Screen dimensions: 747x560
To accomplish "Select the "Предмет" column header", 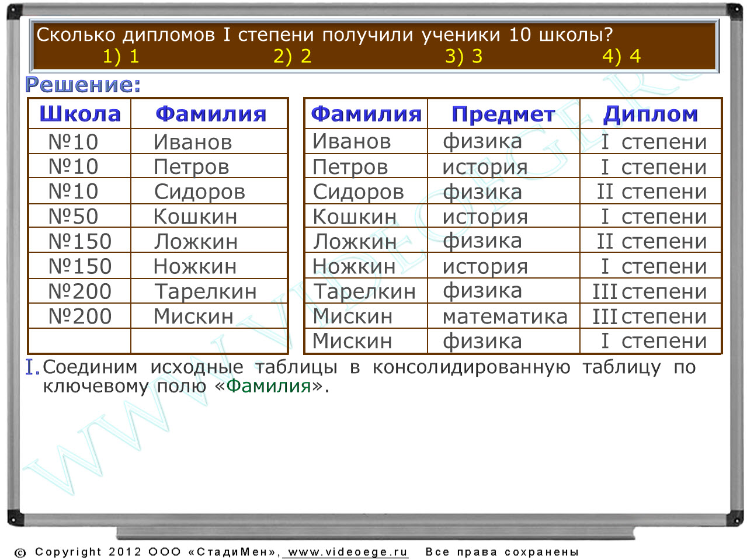I will point(503,114).
